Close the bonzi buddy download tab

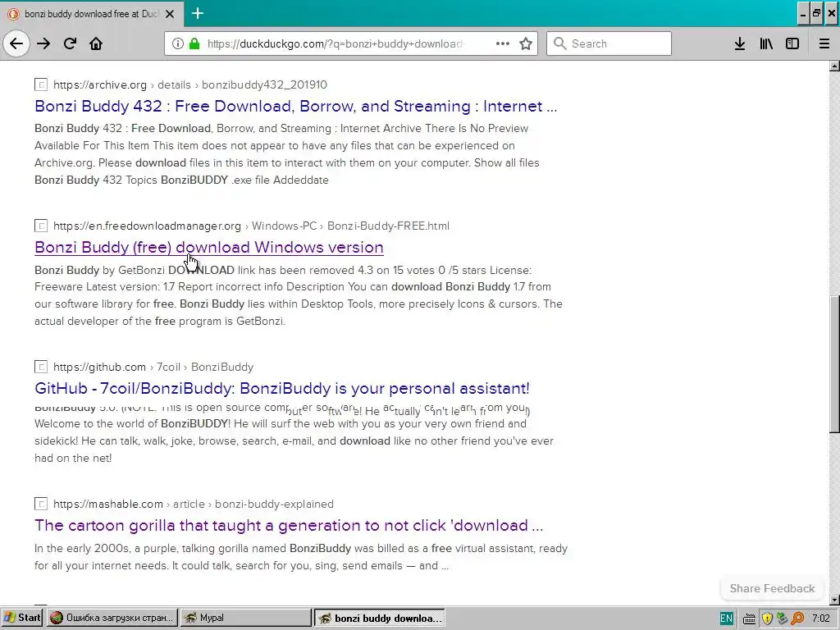point(170,14)
